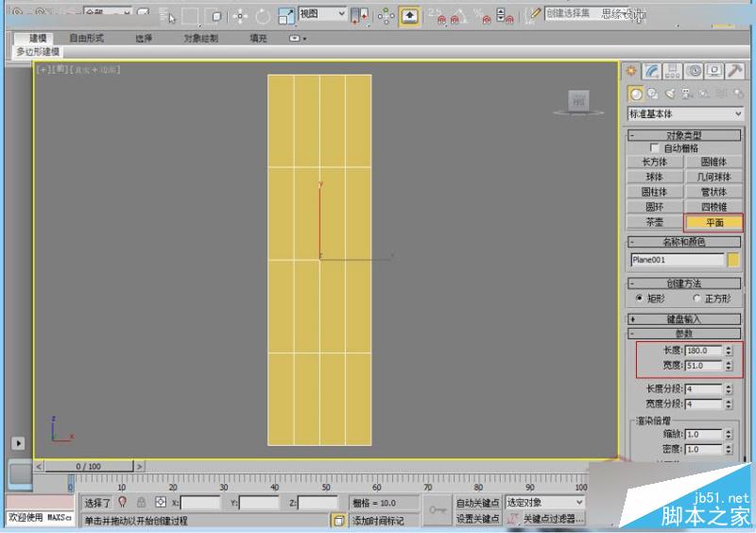The height and width of the screenshot is (533, 756).
Task: Open the 标准基本体 primitives dropdown
Action: point(685,113)
